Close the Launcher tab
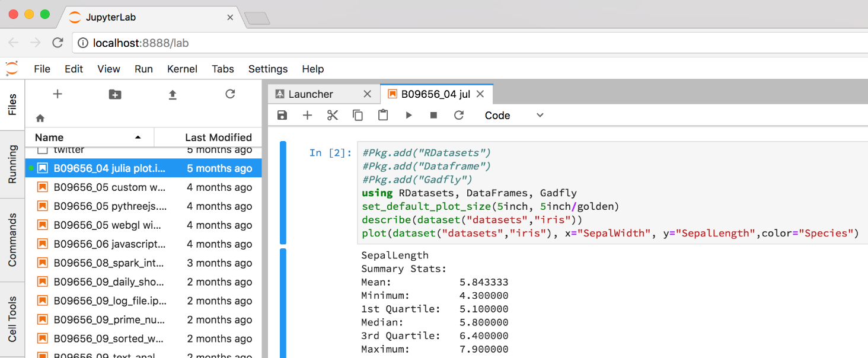This screenshot has height=358, width=868. pyautogui.click(x=368, y=94)
